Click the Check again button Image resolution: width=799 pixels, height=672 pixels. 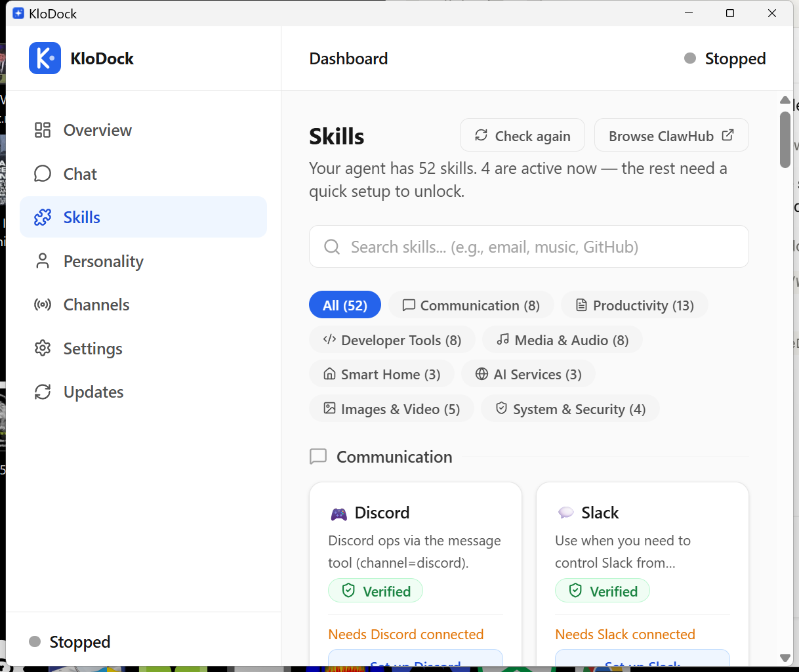click(x=522, y=135)
